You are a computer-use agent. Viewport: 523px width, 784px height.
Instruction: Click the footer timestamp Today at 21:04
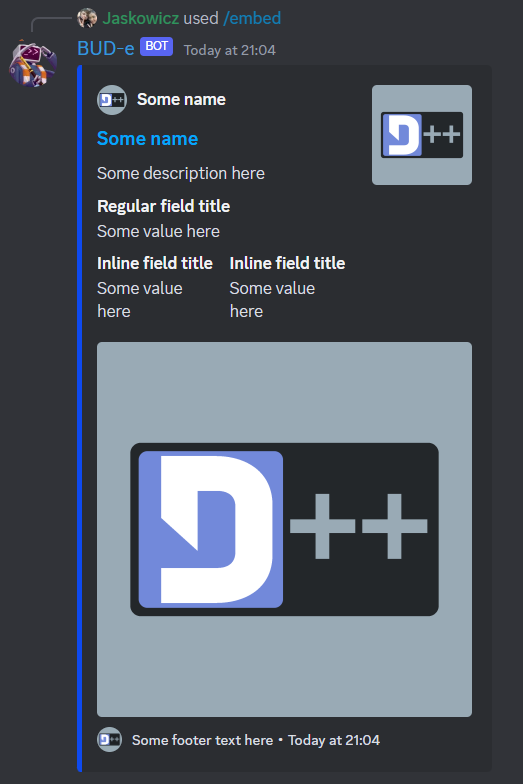(334, 740)
